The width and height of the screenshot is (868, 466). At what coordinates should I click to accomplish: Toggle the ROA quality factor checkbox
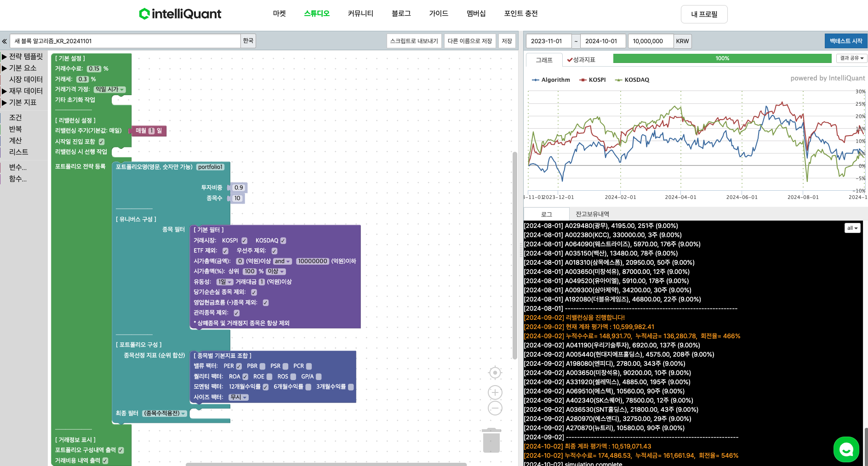point(245,377)
